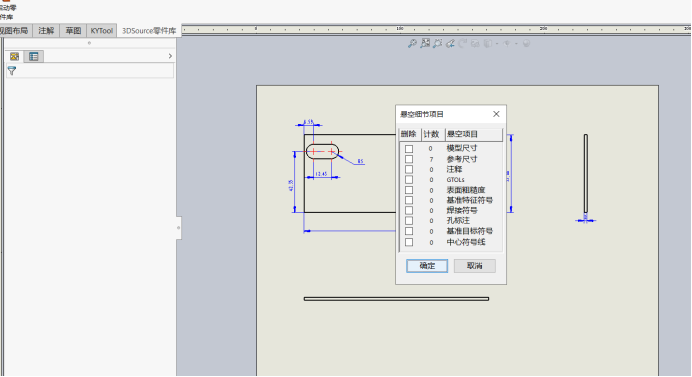Select the Zoom to Area tool

pos(425,43)
